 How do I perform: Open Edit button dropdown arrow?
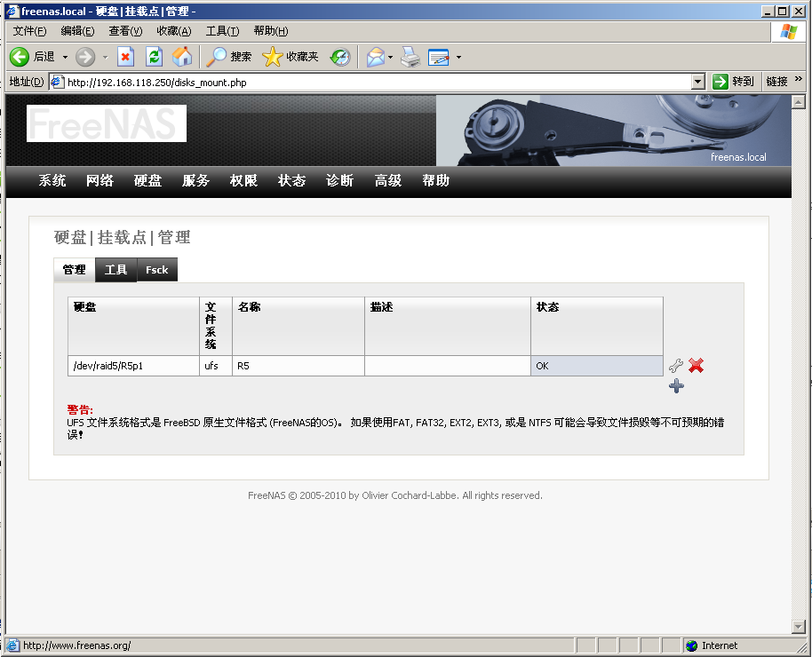pyautogui.click(x=458, y=57)
